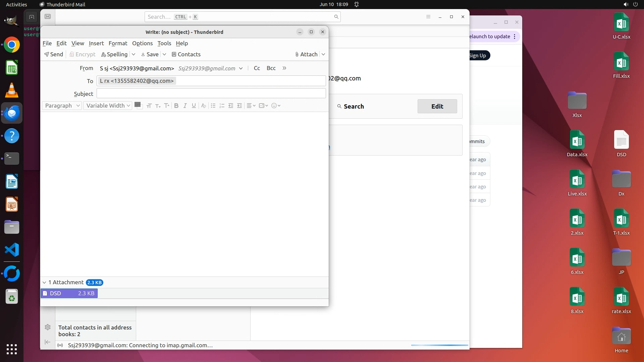
Task: Insert a bulleted list
Action: pyautogui.click(x=213, y=106)
